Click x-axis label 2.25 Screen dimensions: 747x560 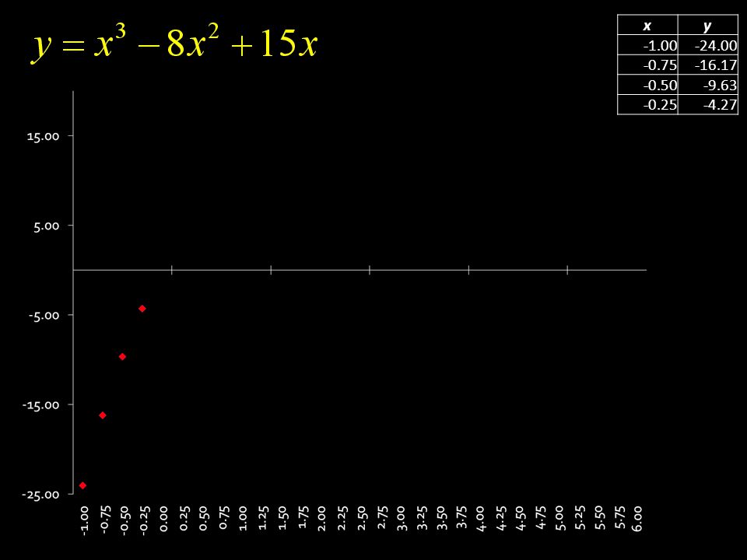(x=342, y=518)
